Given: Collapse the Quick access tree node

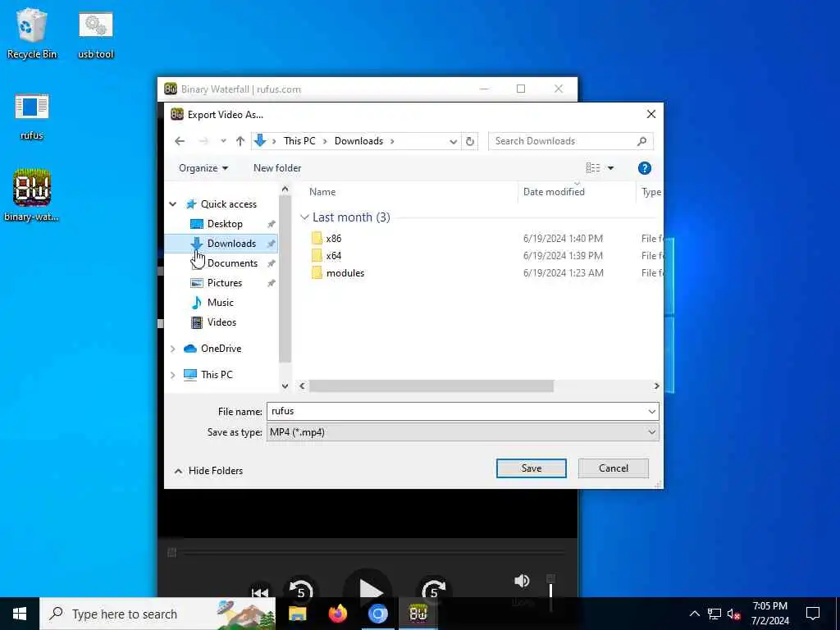Looking at the screenshot, I should 172,204.
